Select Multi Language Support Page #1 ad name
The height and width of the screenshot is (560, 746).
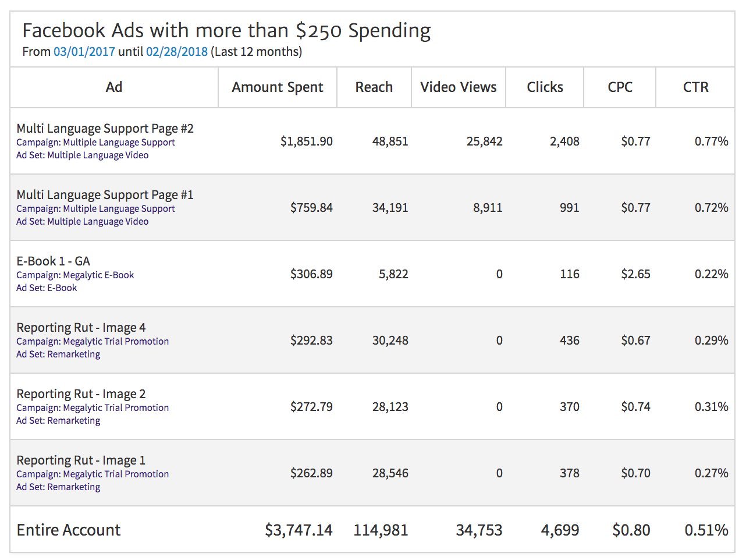(105, 195)
